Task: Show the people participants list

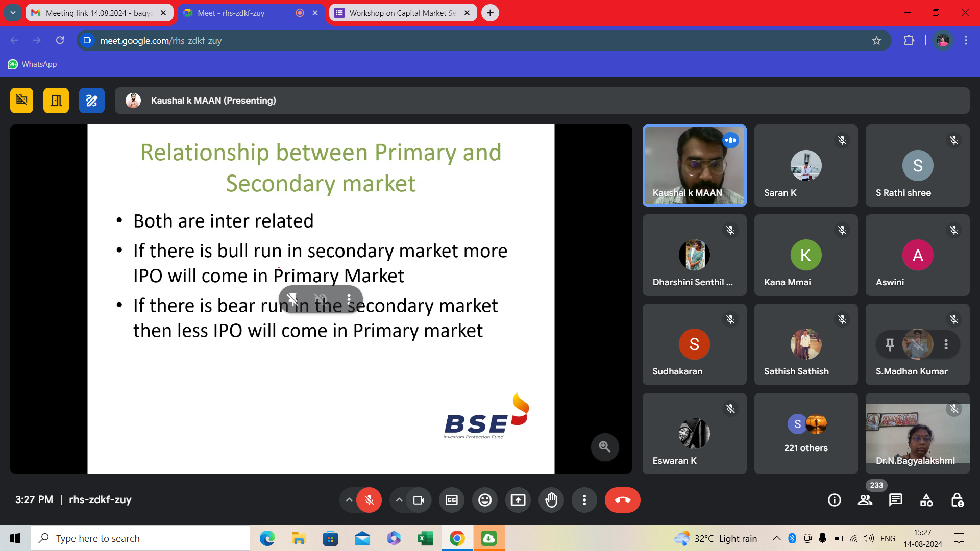Action: (x=865, y=500)
